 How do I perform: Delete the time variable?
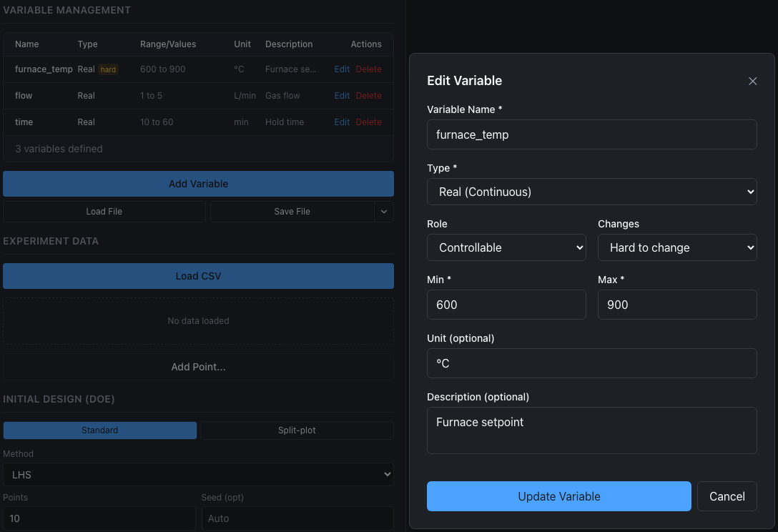click(x=369, y=122)
